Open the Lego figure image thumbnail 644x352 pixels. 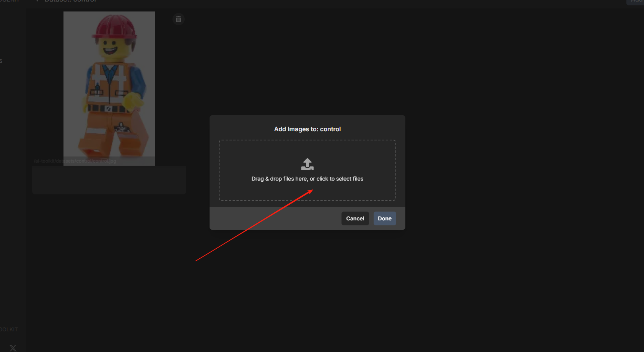109,88
